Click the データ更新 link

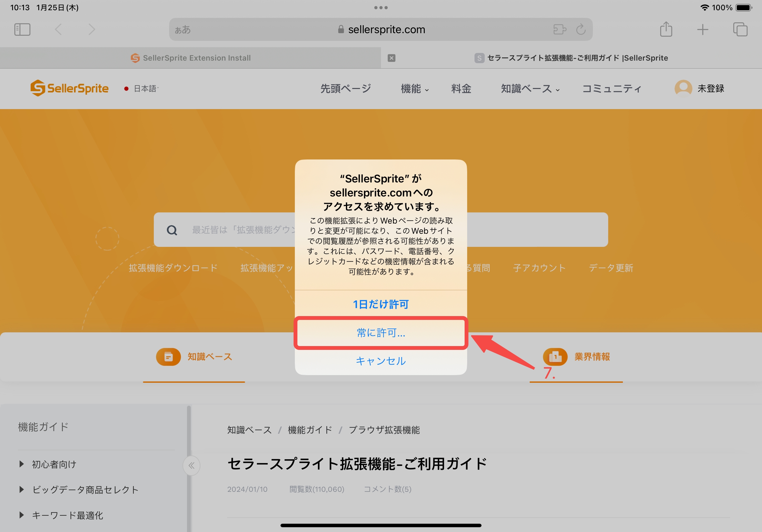(611, 268)
